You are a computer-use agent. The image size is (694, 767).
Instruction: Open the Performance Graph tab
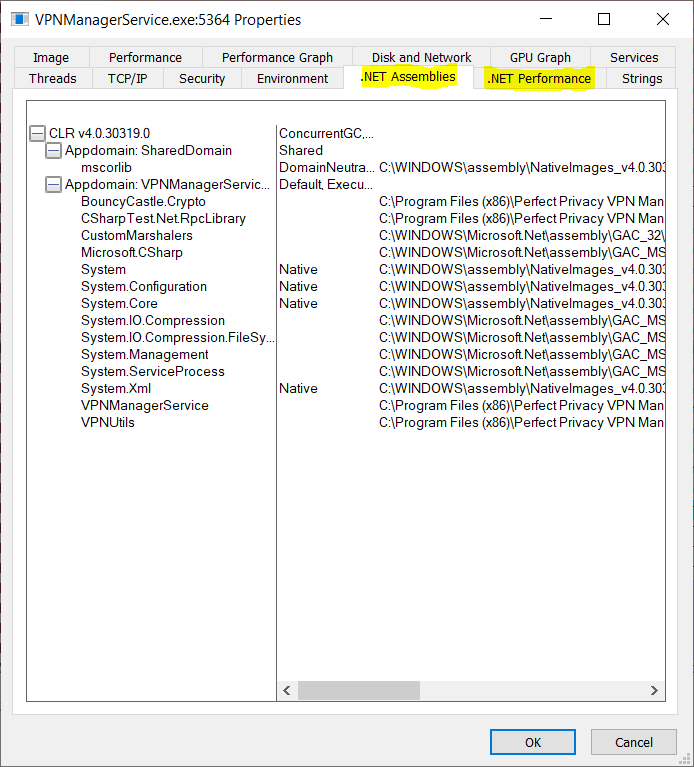[277, 58]
